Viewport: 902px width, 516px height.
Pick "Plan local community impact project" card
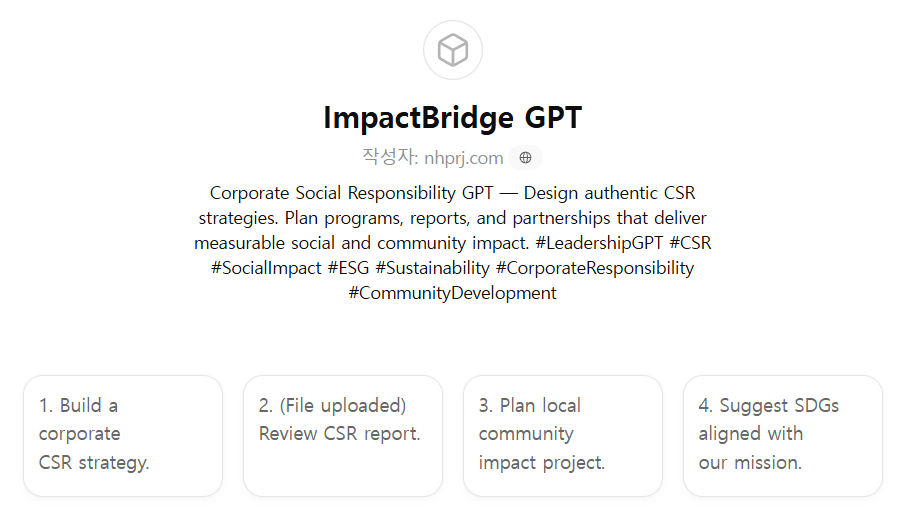click(563, 435)
